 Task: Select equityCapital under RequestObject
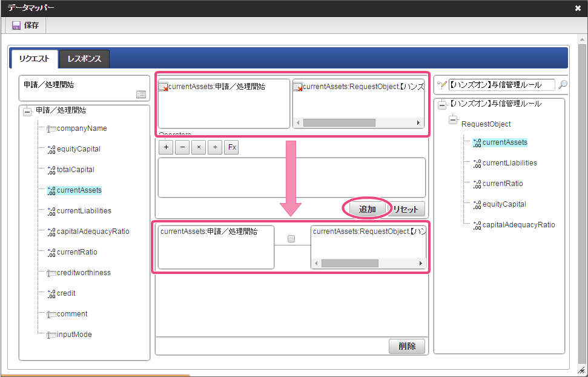pyautogui.click(x=504, y=205)
